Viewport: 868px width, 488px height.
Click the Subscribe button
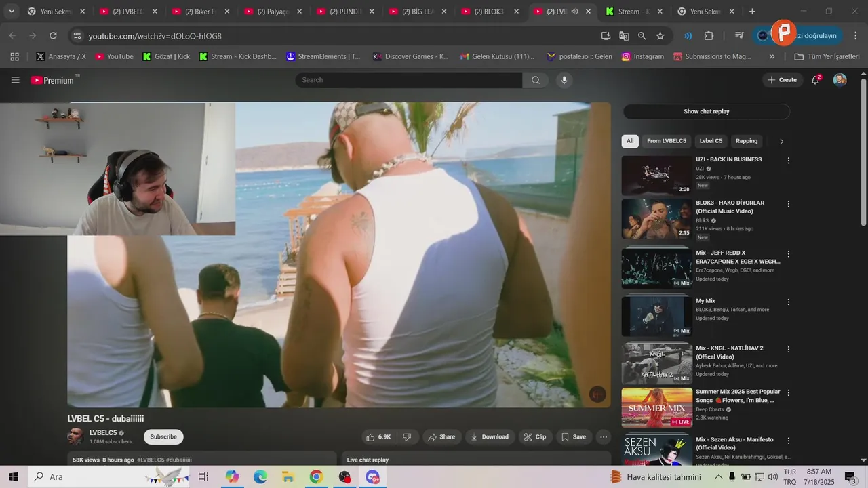coord(163,436)
